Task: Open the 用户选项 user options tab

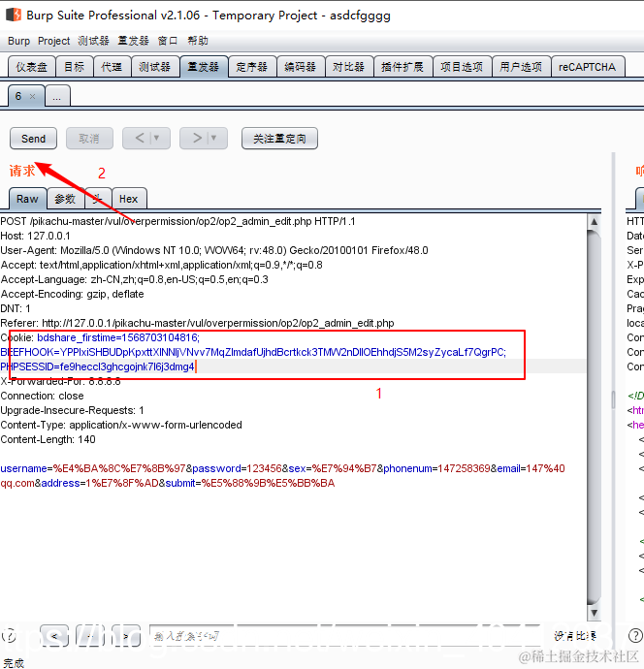Action: tap(521, 67)
